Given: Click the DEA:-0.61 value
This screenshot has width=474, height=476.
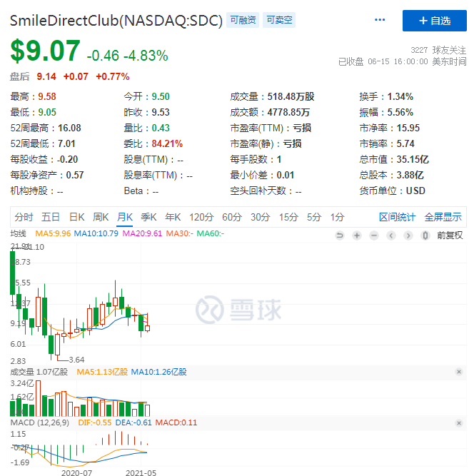Looking at the screenshot, I should click(133, 422).
